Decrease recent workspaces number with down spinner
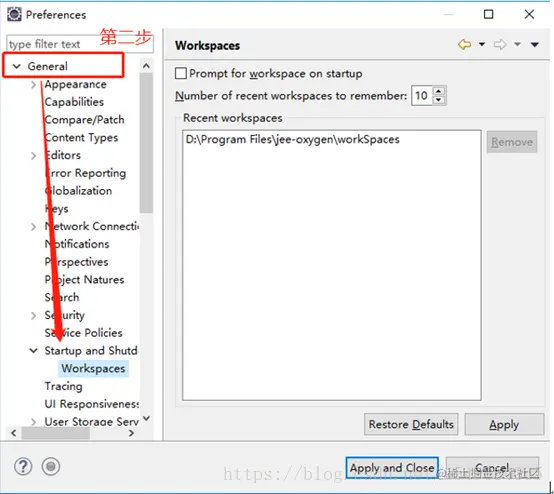554x494 pixels. tap(438, 100)
